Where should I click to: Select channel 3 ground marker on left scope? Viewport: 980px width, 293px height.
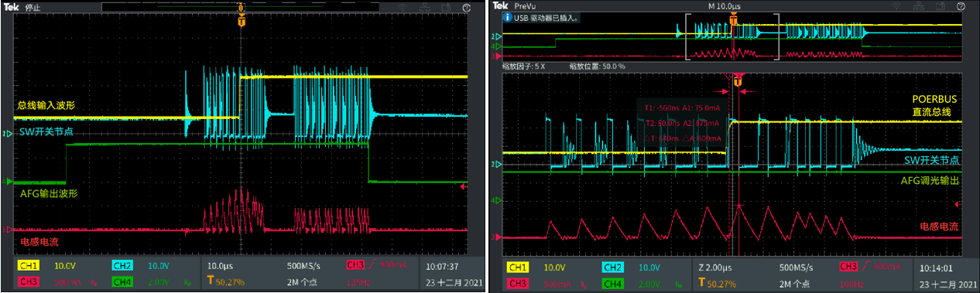9,230
